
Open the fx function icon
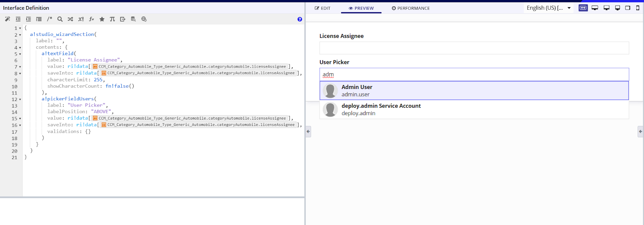[x=91, y=19]
